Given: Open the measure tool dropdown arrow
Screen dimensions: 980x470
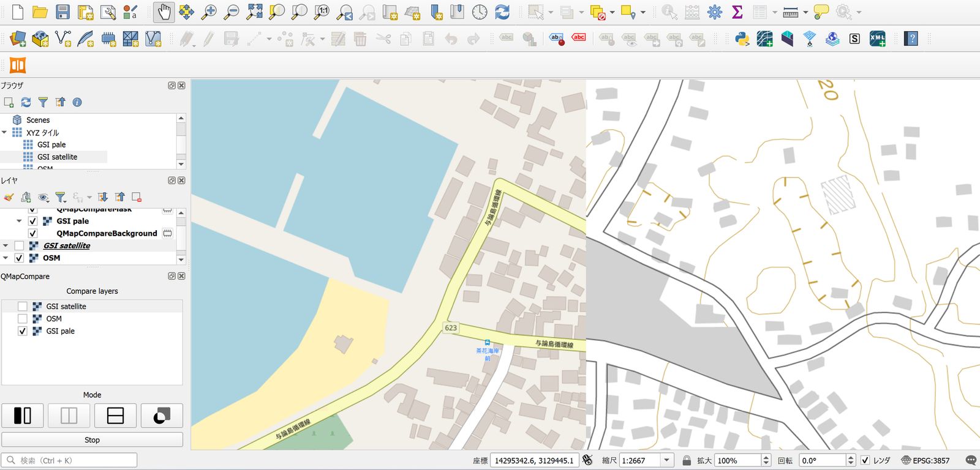Looking at the screenshot, I should (x=805, y=12).
